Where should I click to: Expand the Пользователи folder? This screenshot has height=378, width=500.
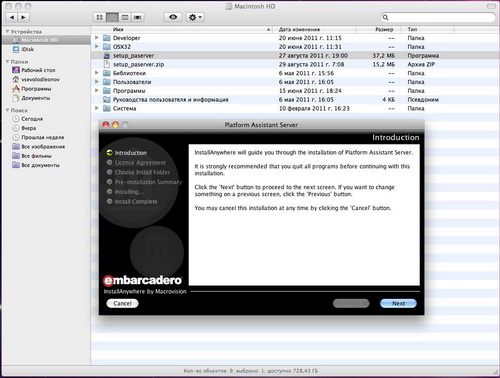click(97, 82)
